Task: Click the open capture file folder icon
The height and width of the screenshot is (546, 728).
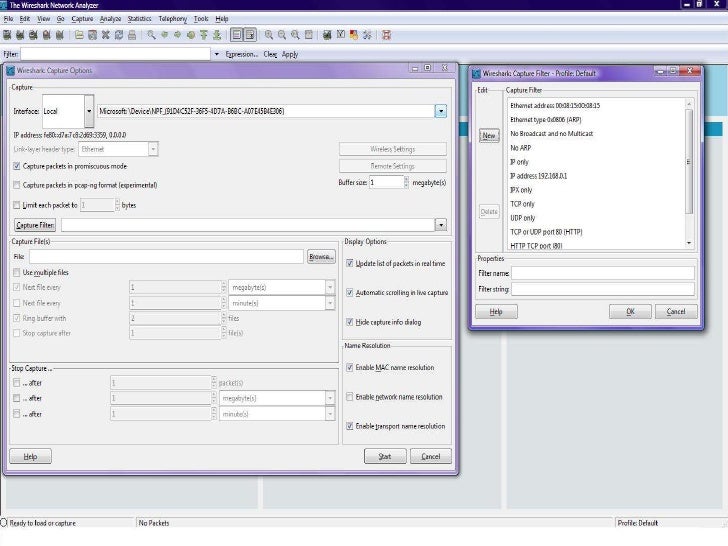Action: point(79,35)
